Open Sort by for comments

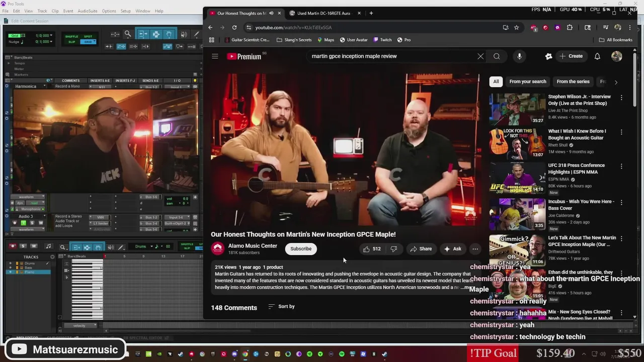pos(281,306)
